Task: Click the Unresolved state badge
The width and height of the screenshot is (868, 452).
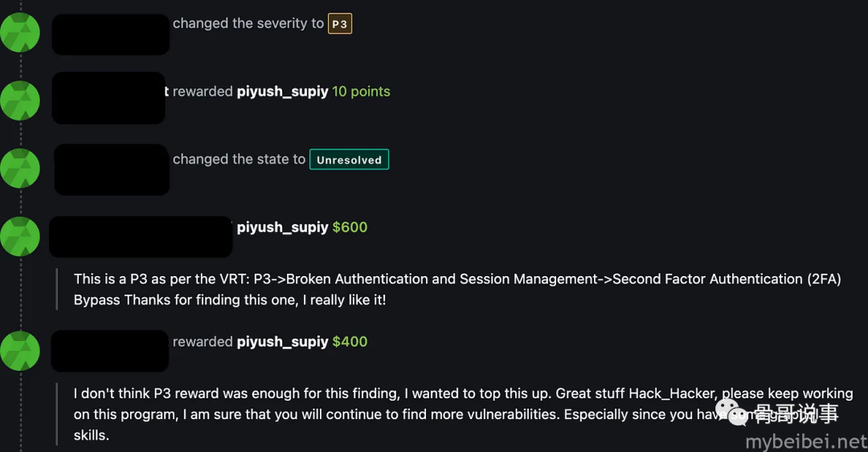Action: [x=350, y=160]
